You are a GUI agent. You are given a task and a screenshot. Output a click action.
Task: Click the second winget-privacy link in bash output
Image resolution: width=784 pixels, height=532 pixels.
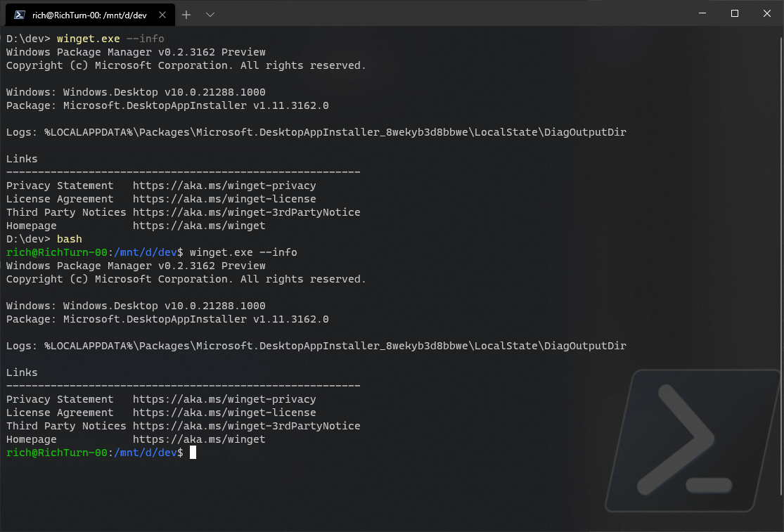(x=224, y=398)
